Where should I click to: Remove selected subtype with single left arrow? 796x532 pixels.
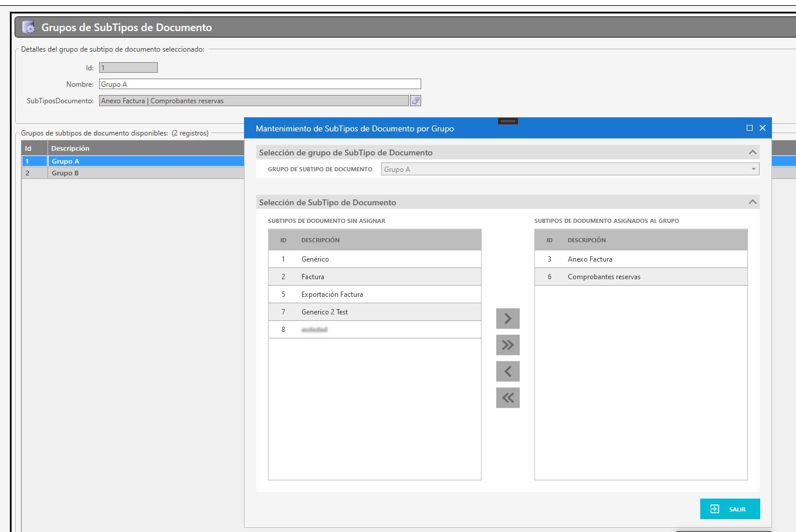[x=508, y=371]
